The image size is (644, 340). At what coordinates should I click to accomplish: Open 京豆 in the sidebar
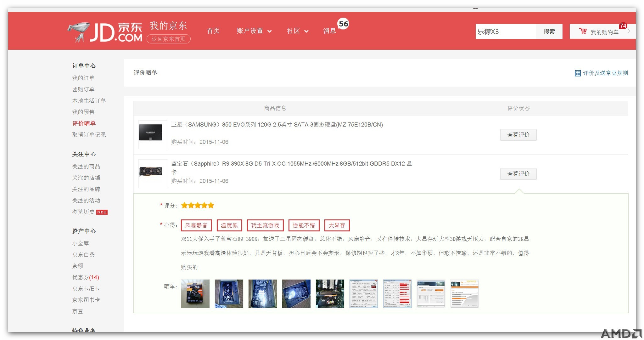[78, 311]
